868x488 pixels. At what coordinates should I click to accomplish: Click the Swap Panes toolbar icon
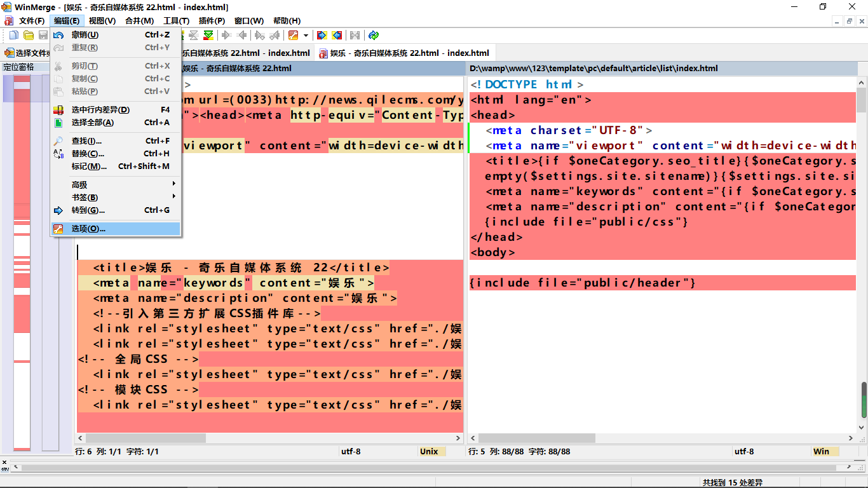(x=355, y=35)
